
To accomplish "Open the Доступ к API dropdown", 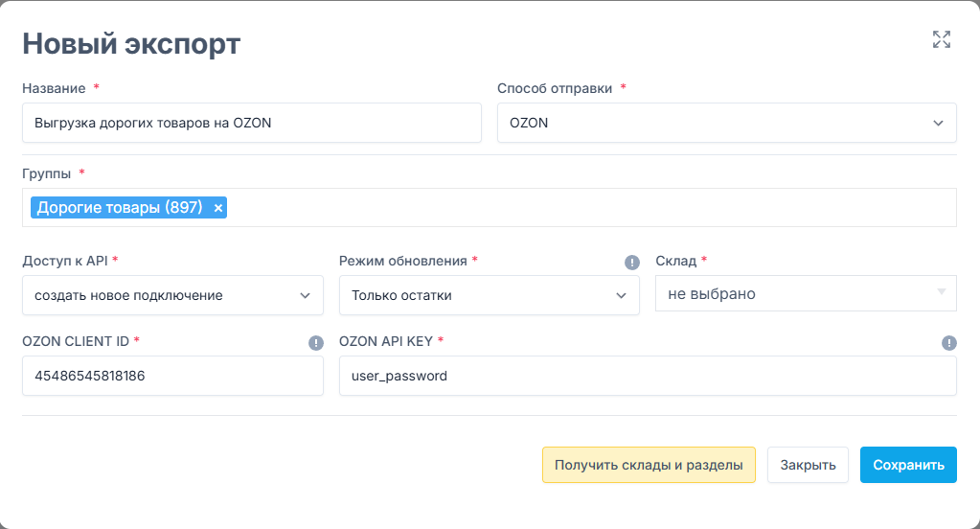I will [172, 295].
